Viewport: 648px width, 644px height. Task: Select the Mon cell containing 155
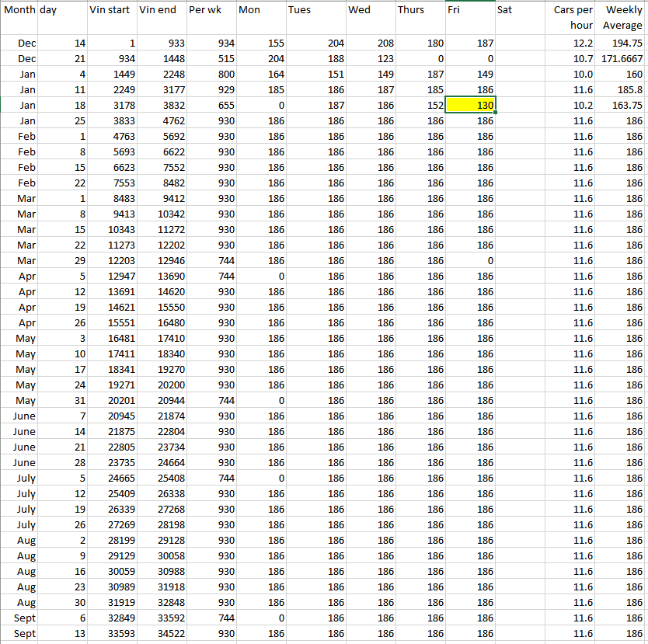click(261, 44)
